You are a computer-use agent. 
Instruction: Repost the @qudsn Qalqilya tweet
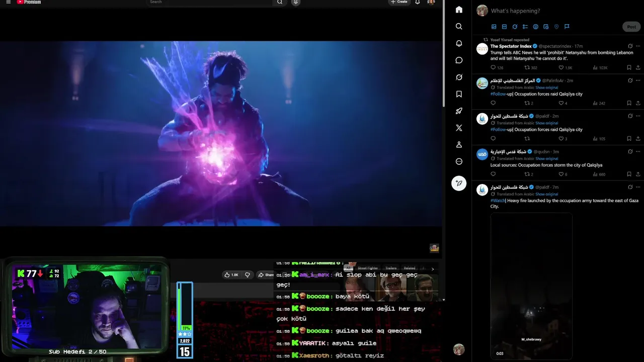pos(527,174)
